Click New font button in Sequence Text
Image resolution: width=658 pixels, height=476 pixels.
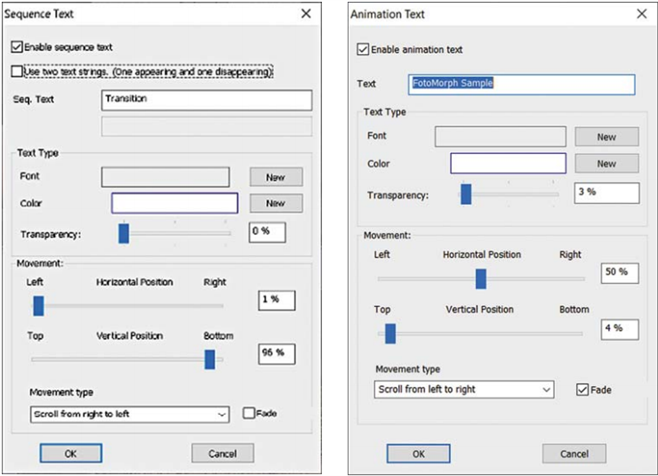[x=275, y=177]
